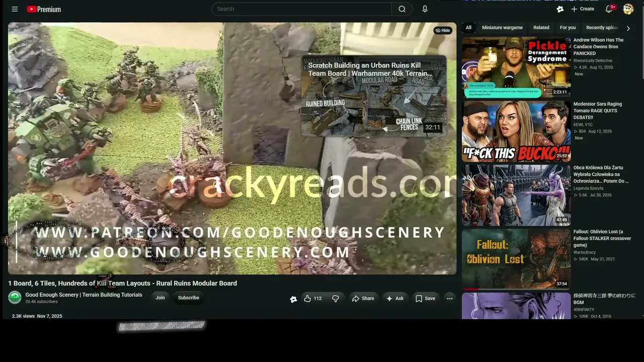Open the Moderator Sara Raging Tomato video title
This screenshot has height=362, width=644.
pyautogui.click(x=598, y=111)
